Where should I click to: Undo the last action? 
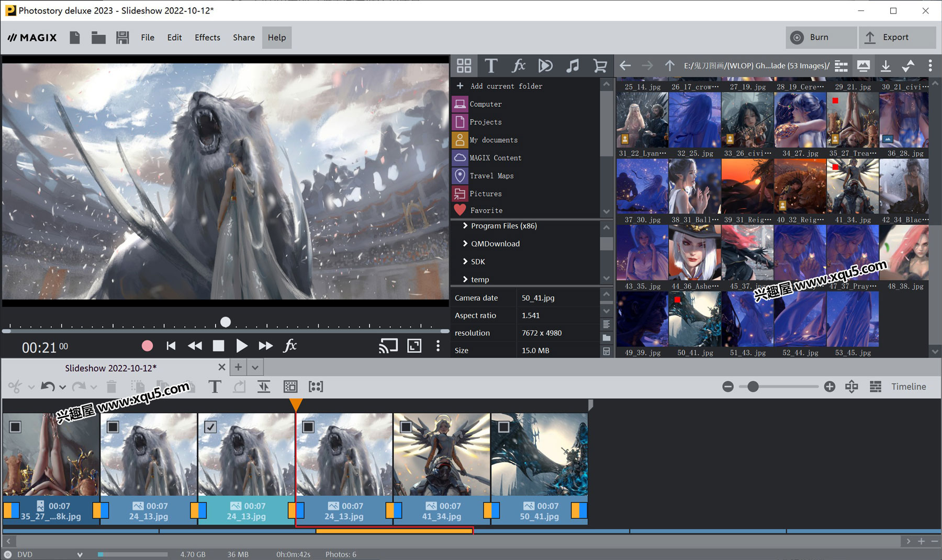[48, 387]
